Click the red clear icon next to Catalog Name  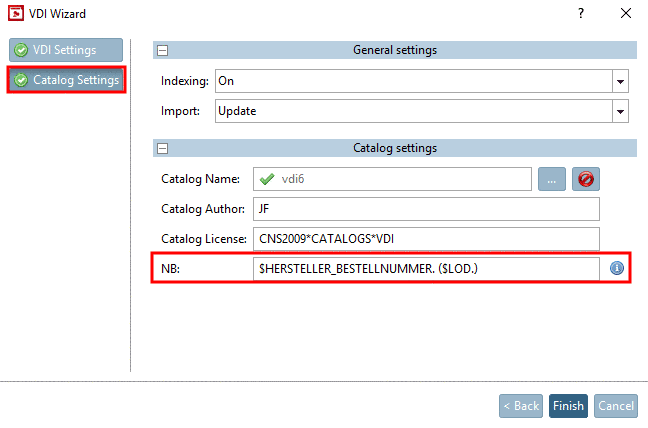585,179
